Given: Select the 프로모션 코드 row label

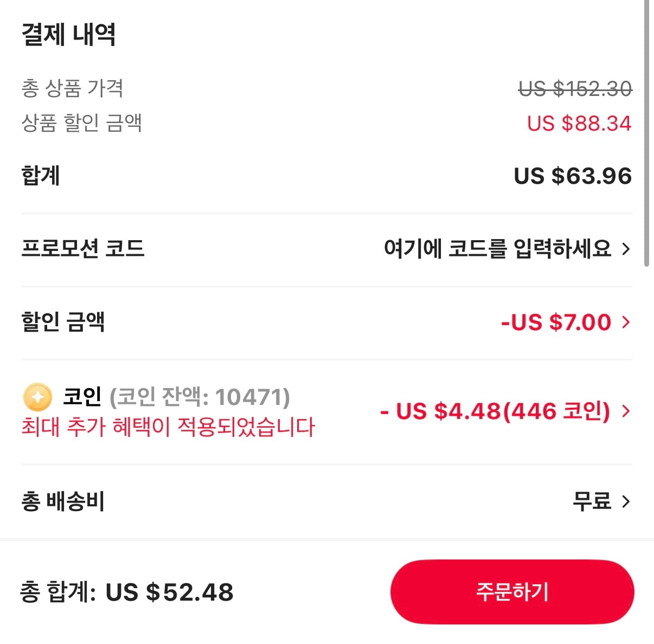Looking at the screenshot, I should coord(83,249).
